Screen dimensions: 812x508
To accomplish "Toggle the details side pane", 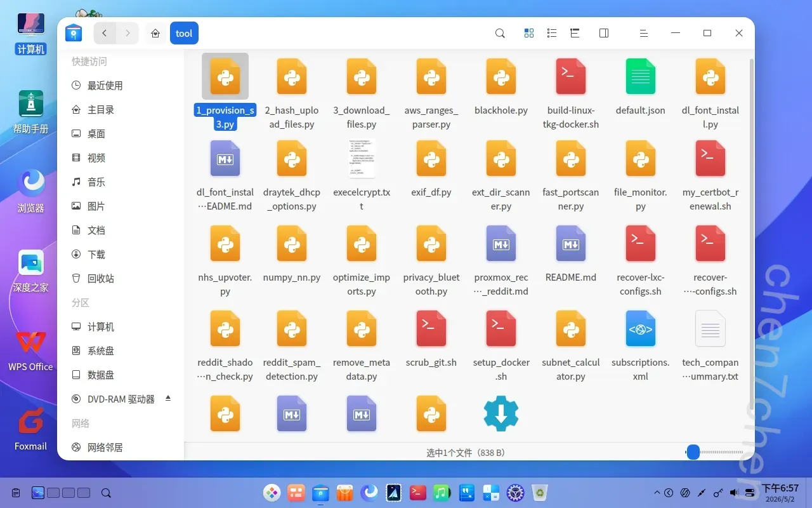I will pyautogui.click(x=604, y=33).
